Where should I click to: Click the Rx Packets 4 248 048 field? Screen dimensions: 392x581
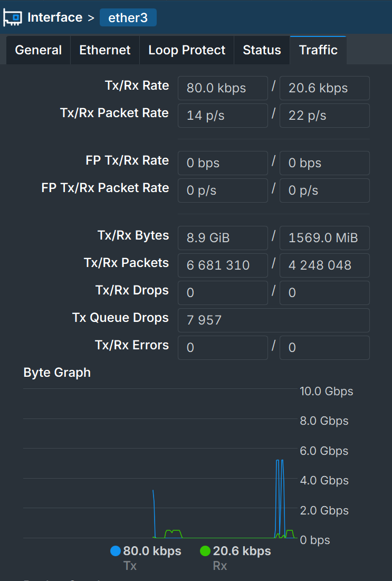point(324,265)
